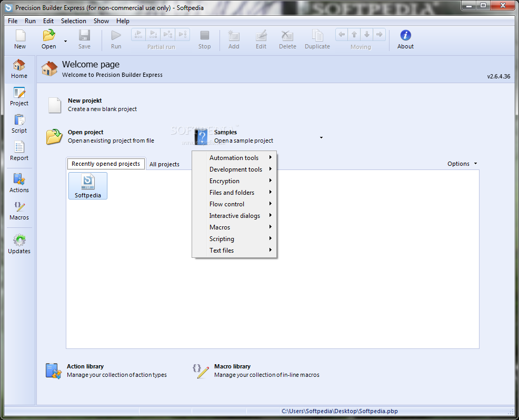The width and height of the screenshot is (519, 420).
Task: Expand Interactive dialogs submenu
Action: coord(234,216)
